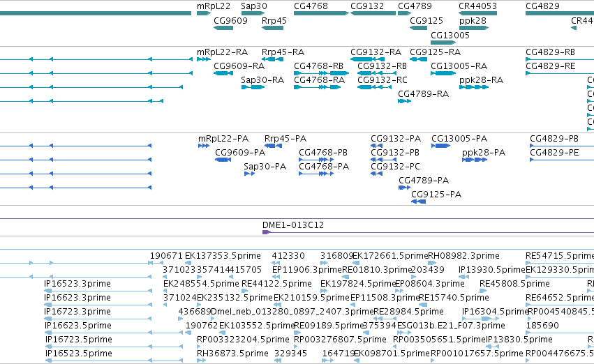The height and width of the screenshot is (364, 594).
Task: Click transcript CG4768-RA
Action: (x=318, y=87)
